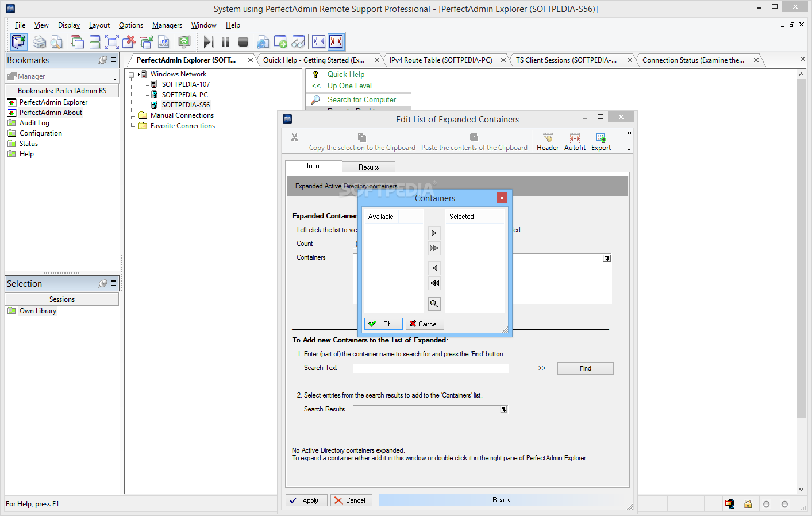This screenshot has width=812, height=516.
Task: Click the Cut scissors icon in dialog toolbar
Action: 294,138
